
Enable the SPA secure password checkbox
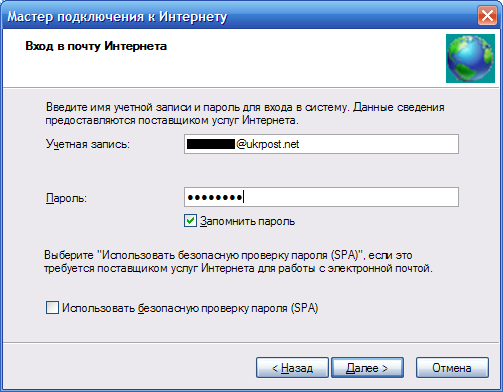tap(52, 308)
